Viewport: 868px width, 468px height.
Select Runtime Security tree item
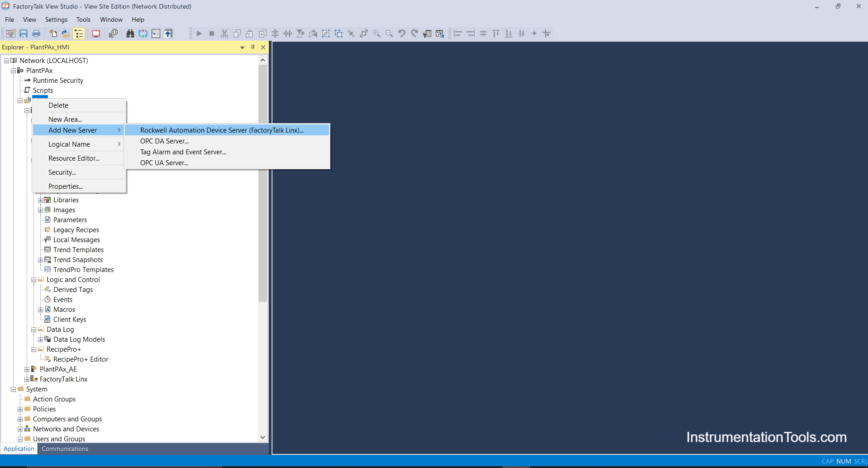[58, 81]
